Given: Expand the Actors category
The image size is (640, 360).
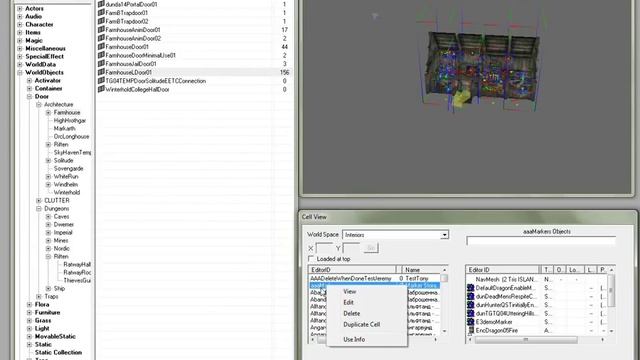Looking at the screenshot, I should pos(20,9).
